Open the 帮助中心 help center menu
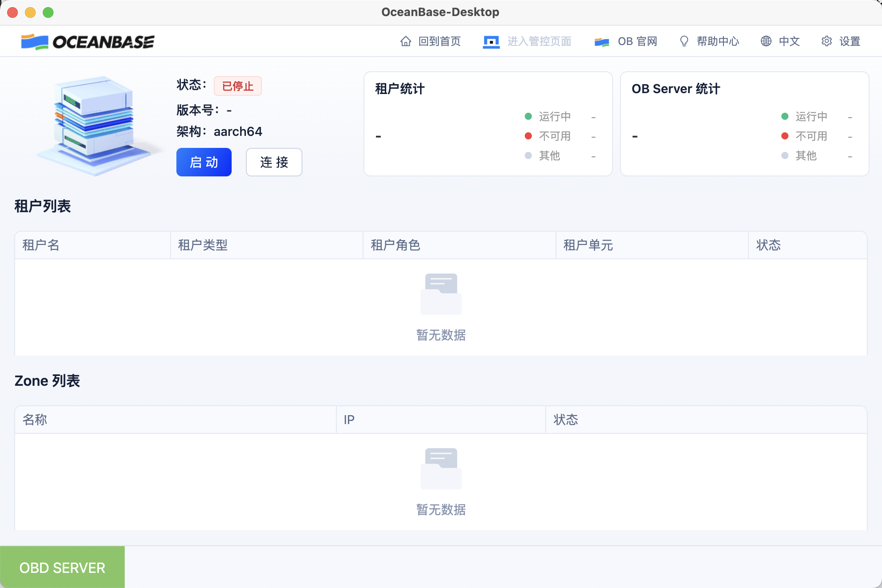This screenshot has width=882, height=588. click(x=718, y=41)
